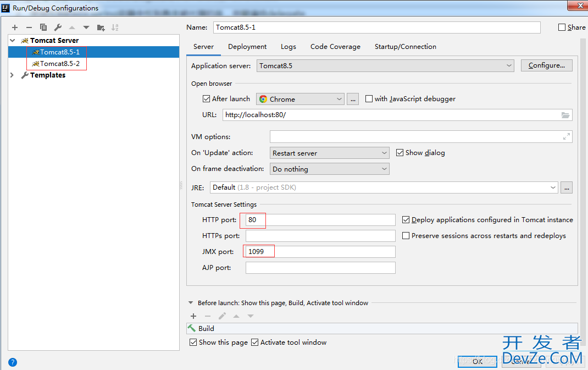Open edit templates wrench icon
The height and width of the screenshot is (370, 588).
pyautogui.click(x=58, y=27)
